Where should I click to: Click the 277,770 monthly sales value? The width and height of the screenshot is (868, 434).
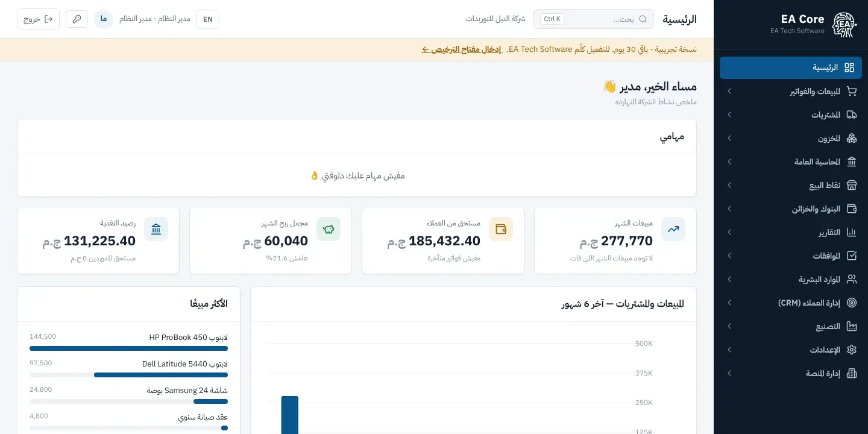[627, 241]
